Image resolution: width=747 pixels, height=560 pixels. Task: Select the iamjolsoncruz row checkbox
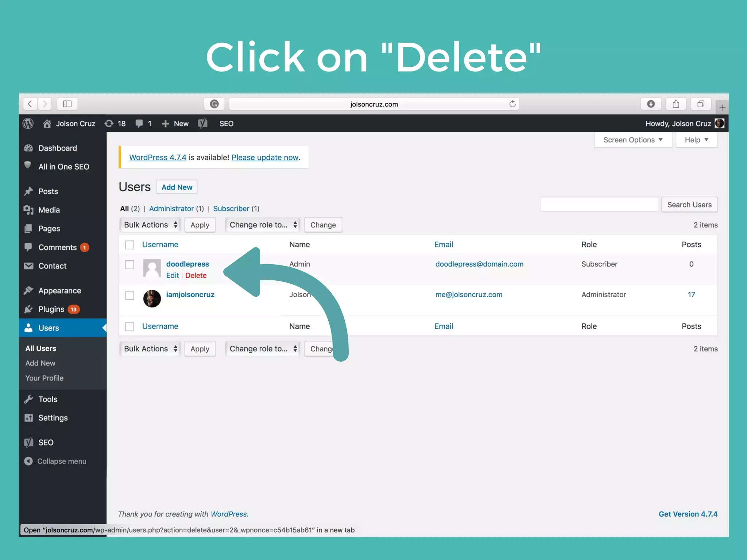pyautogui.click(x=129, y=295)
